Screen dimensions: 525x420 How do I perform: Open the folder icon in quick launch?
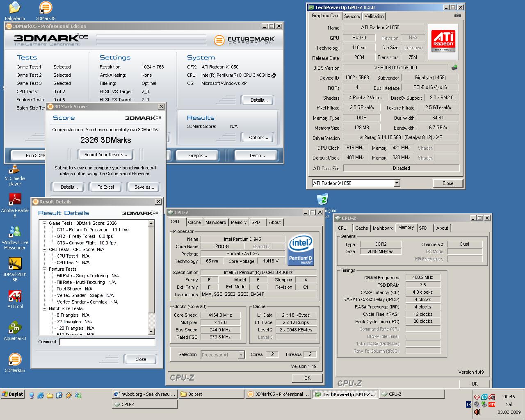(50, 395)
